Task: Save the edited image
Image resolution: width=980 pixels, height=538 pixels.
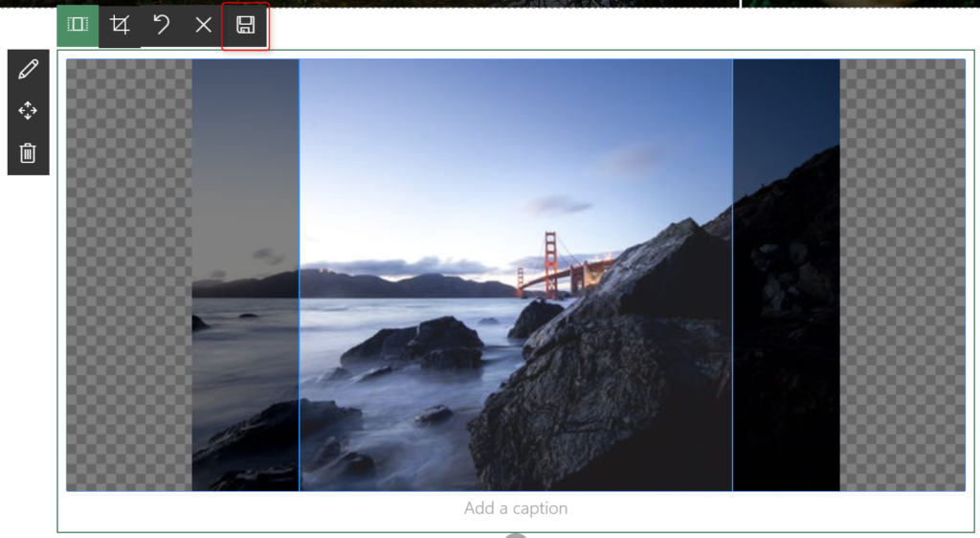Action: (x=245, y=26)
